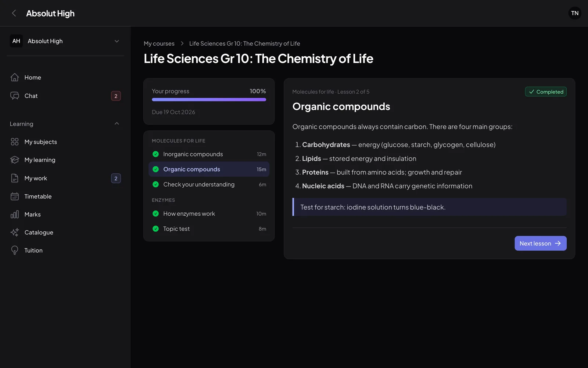Select Marks in the sidebar

pos(65,214)
